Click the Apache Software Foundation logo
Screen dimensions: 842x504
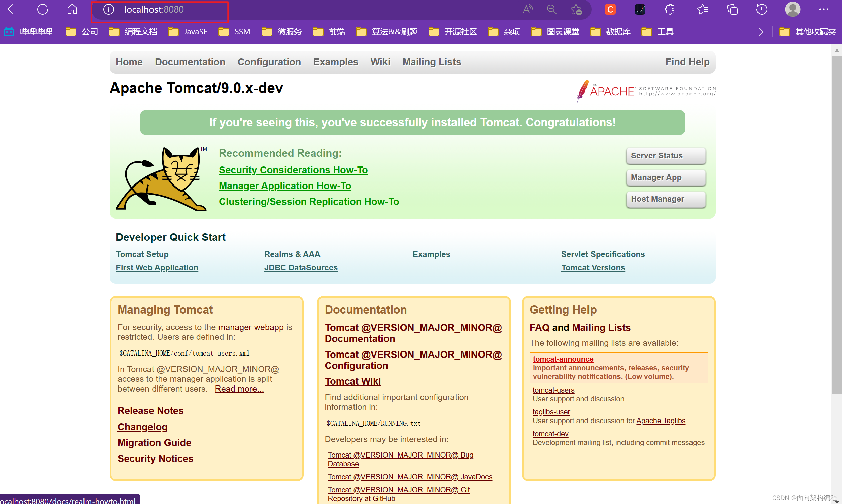(x=646, y=91)
